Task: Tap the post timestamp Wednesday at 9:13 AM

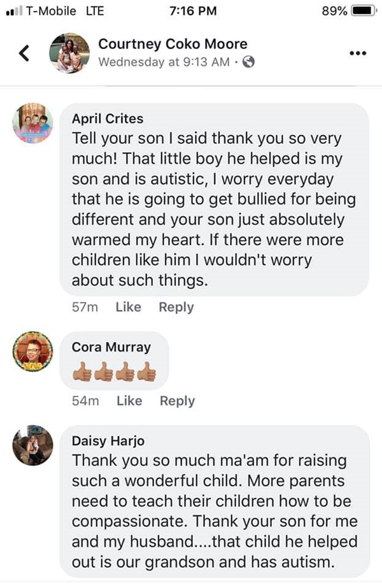Action: (x=163, y=62)
